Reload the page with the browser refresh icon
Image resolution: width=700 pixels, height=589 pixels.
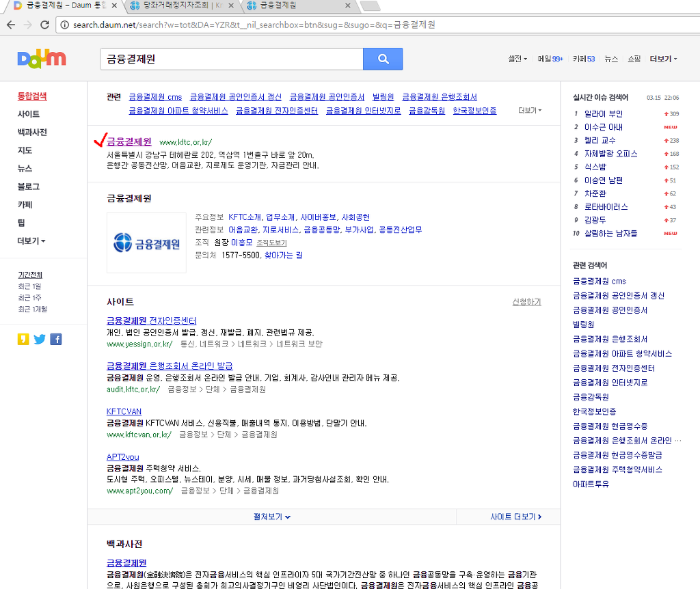[x=44, y=25]
